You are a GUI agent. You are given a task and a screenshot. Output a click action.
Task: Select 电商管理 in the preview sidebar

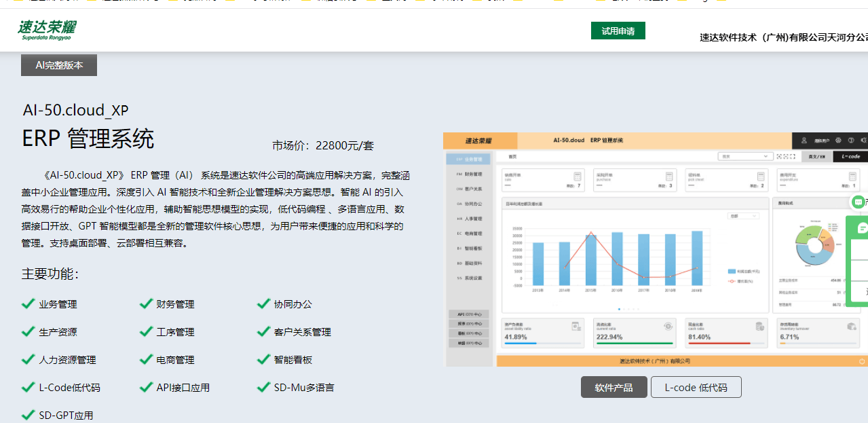(469, 233)
